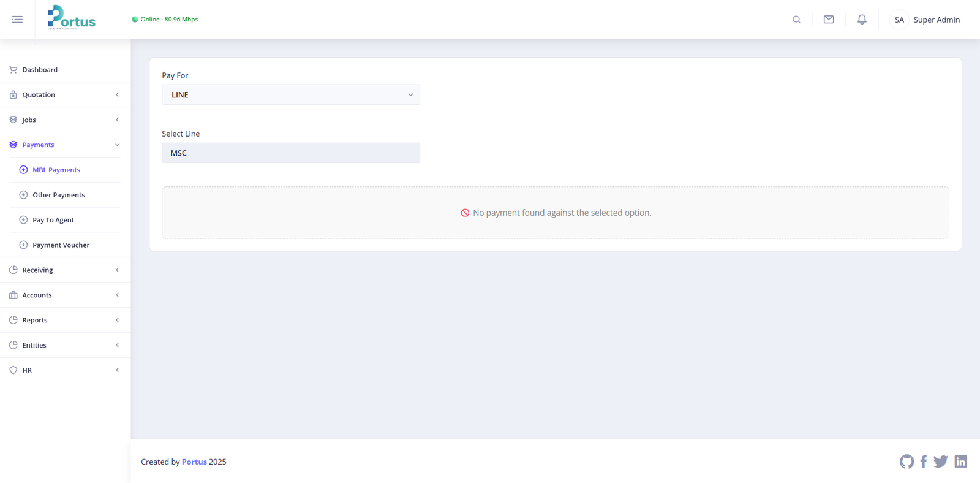Open the Payment Voucher page
The image size is (980, 483).
pyautogui.click(x=61, y=245)
